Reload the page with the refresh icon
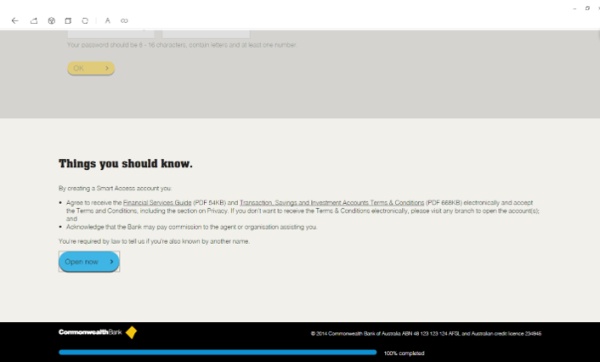 (x=85, y=21)
